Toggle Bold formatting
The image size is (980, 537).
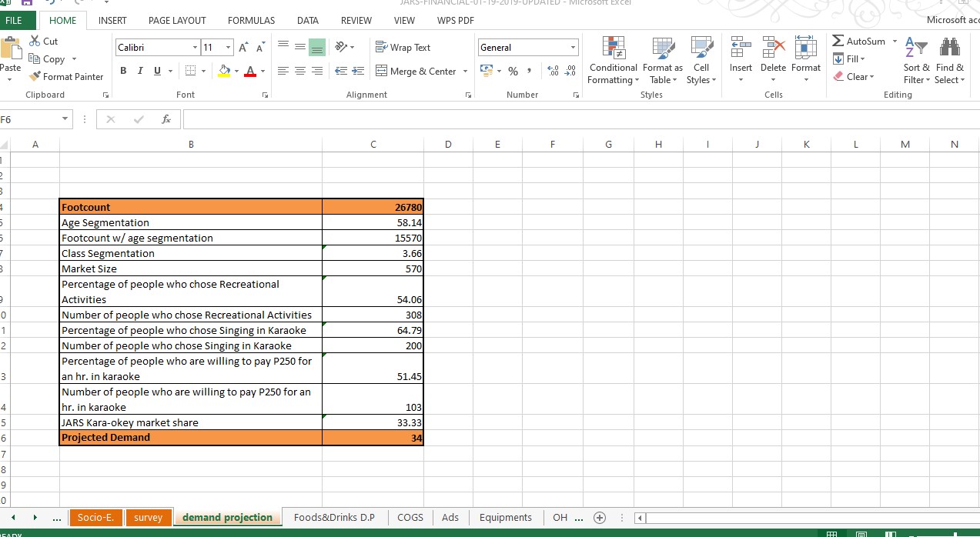tap(123, 71)
